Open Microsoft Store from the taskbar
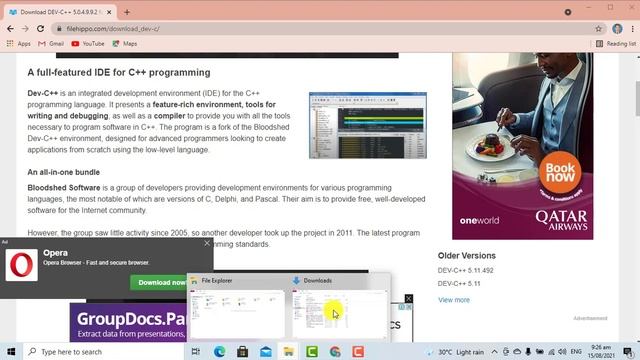Viewport: 640px width, 360px height. click(242, 352)
